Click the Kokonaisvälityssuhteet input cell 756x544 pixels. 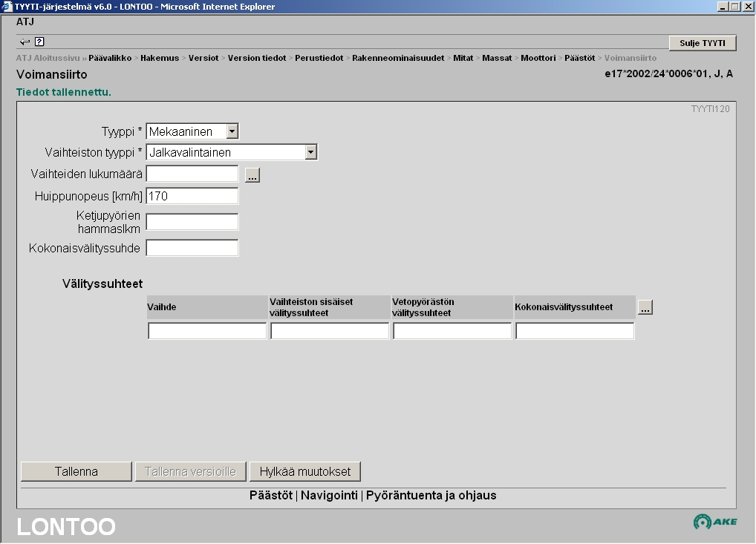pyautogui.click(x=575, y=331)
